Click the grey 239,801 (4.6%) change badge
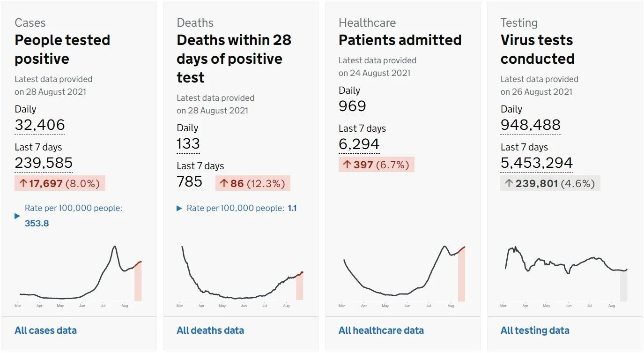Viewport: 644px width, 353px height. click(550, 183)
